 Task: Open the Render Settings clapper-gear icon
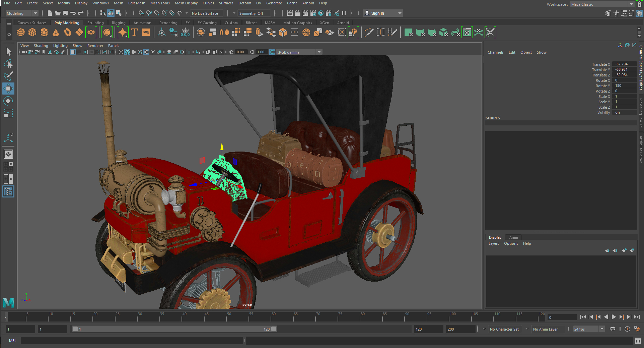[313, 13]
